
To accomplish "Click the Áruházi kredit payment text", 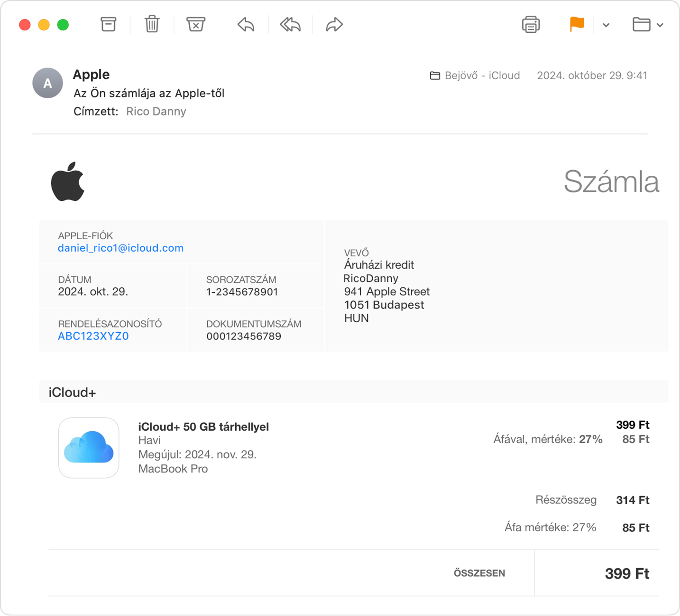I will [x=379, y=265].
